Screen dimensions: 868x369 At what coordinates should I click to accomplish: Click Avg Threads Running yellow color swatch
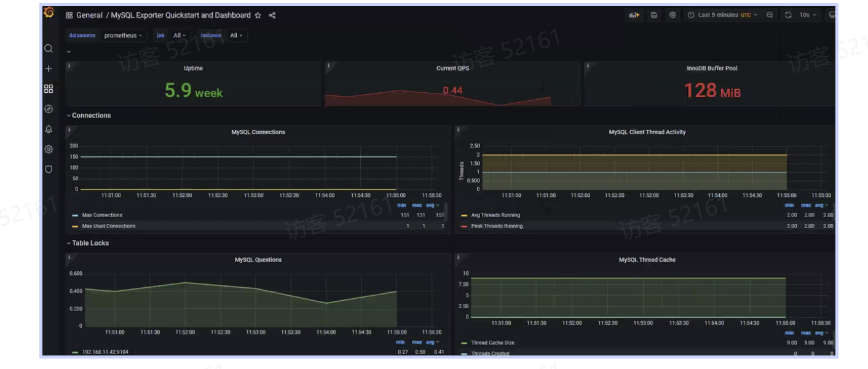click(x=464, y=216)
